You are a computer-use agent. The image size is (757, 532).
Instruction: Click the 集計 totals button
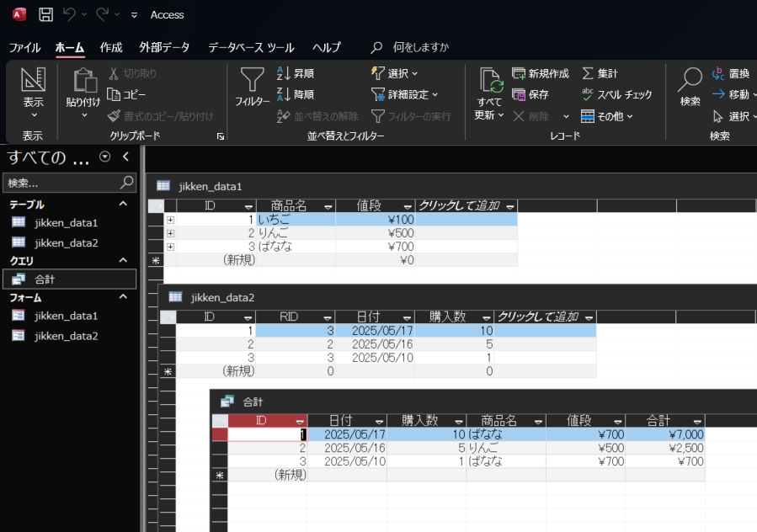(x=600, y=73)
